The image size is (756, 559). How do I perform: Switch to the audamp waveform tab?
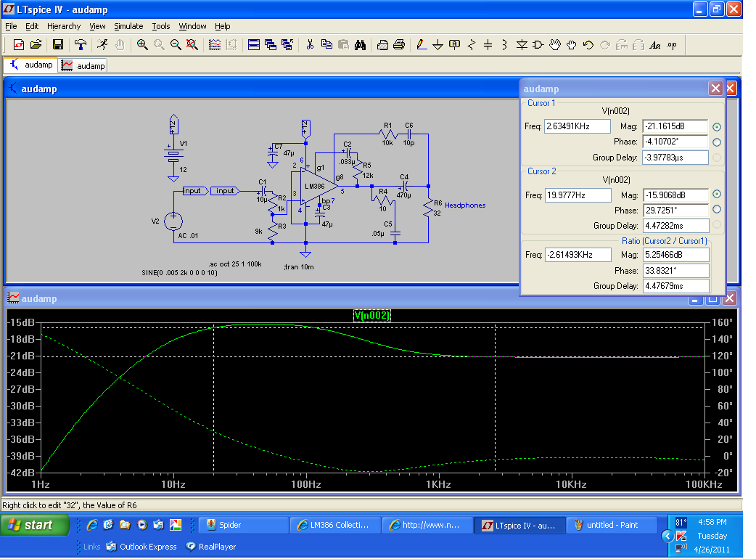[x=83, y=65]
